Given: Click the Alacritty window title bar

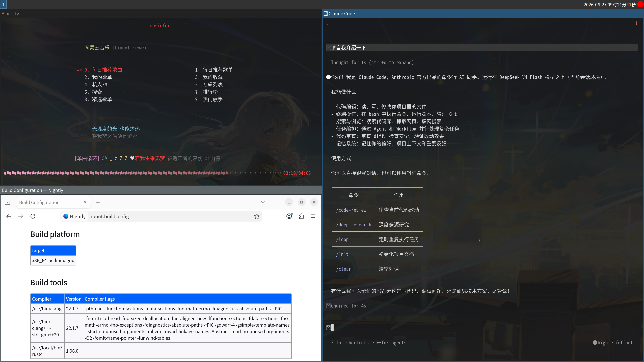Looking at the screenshot, I should 161,13.
